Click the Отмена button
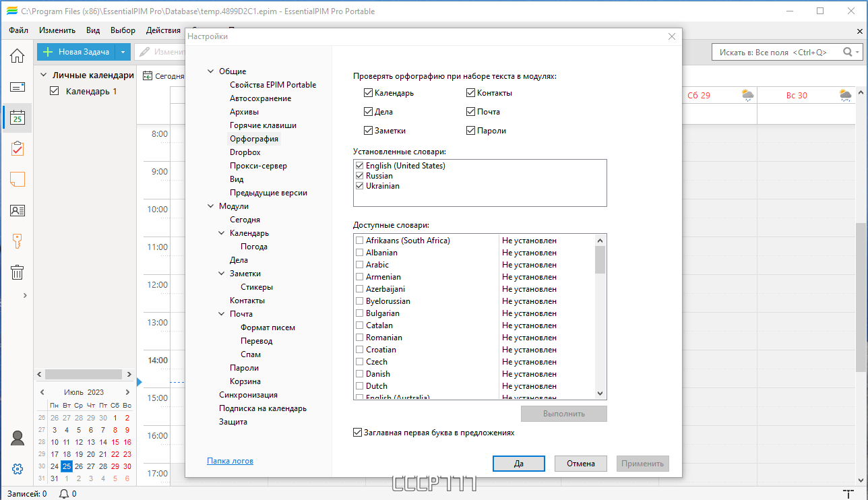 (x=581, y=464)
